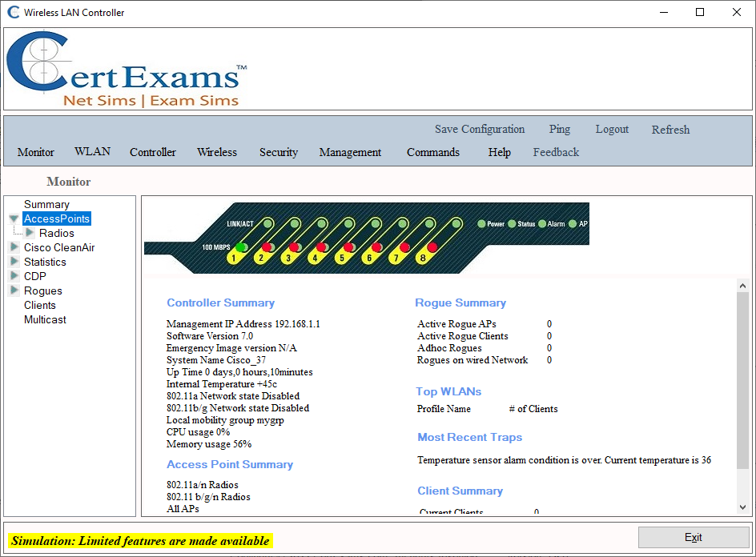Collapse the AccessPoints tree node
This screenshot has width=756, height=557.
tap(14, 218)
